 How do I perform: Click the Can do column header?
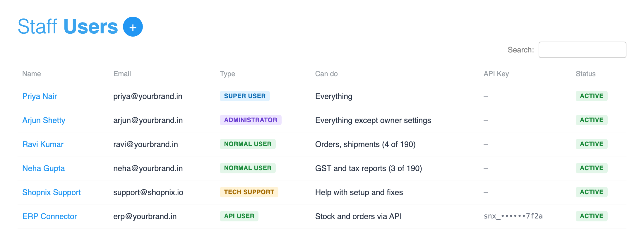click(x=326, y=74)
